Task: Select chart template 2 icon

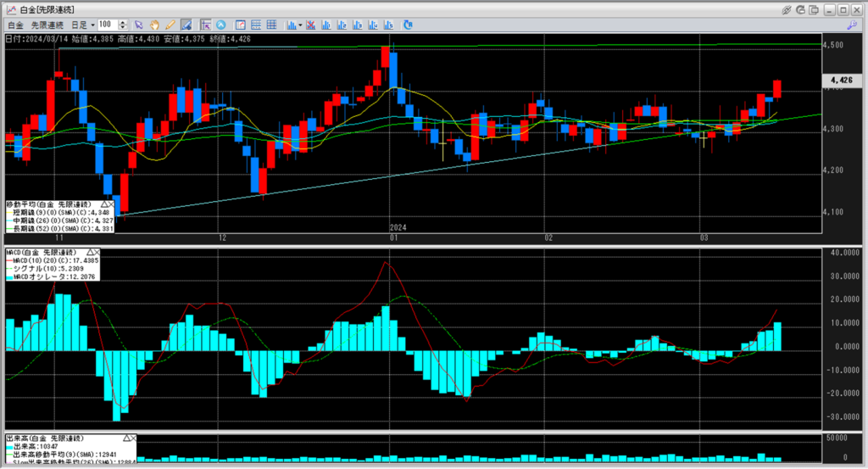Action: (x=342, y=25)
